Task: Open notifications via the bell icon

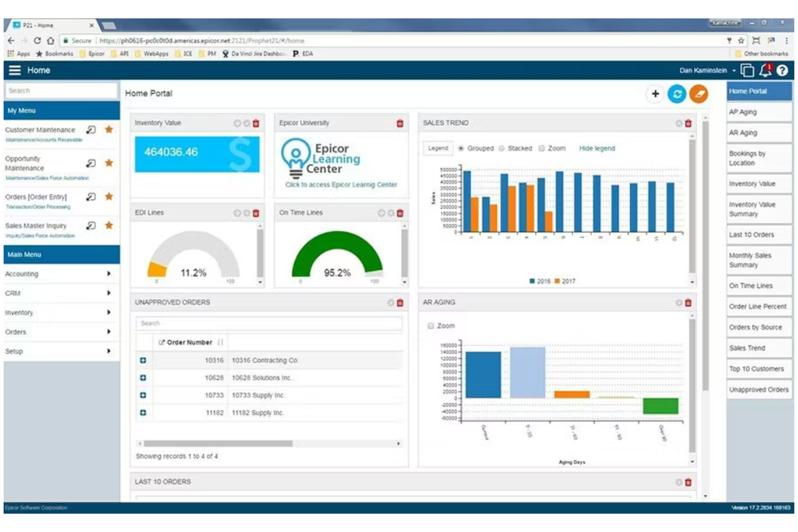Action: [x=765, y=70]
